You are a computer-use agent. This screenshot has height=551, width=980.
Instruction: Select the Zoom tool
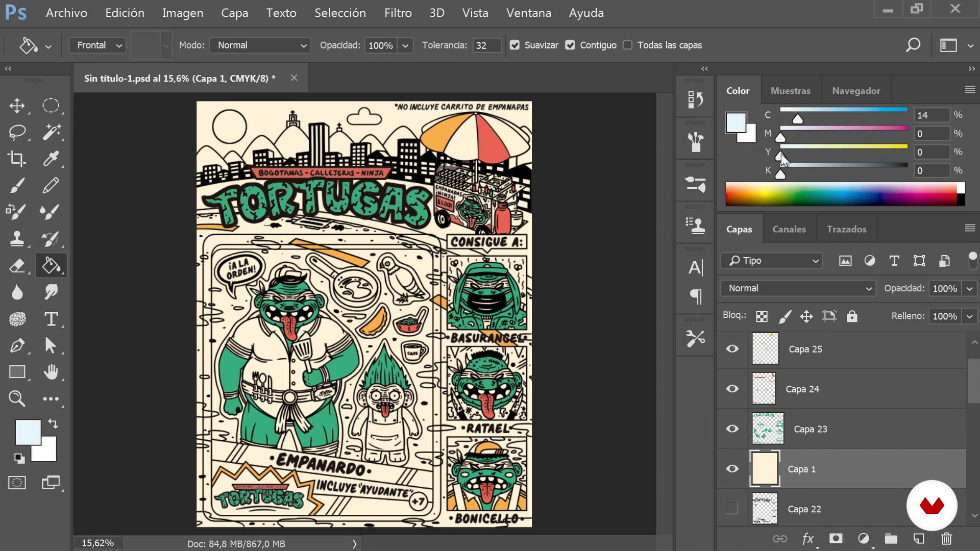tap(17, 398)
